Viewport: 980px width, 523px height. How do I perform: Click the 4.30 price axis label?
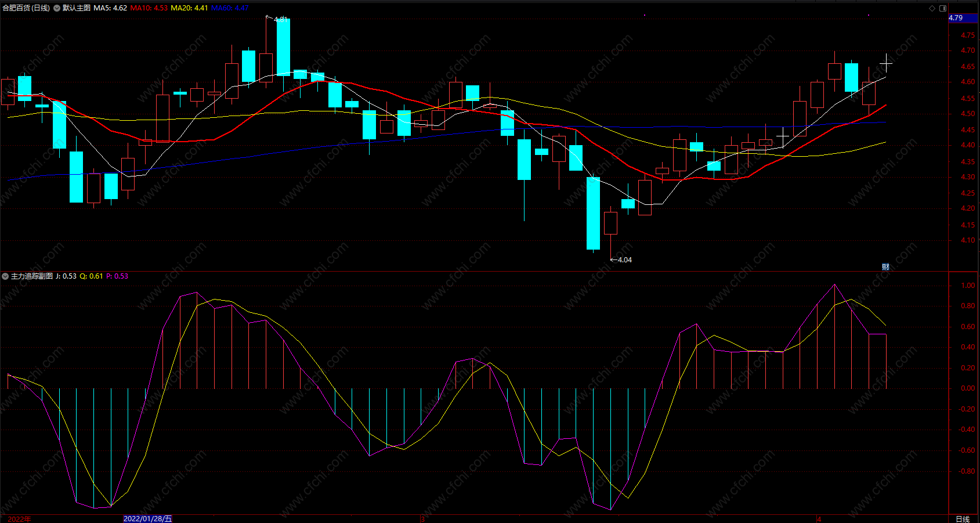point(968,177)
